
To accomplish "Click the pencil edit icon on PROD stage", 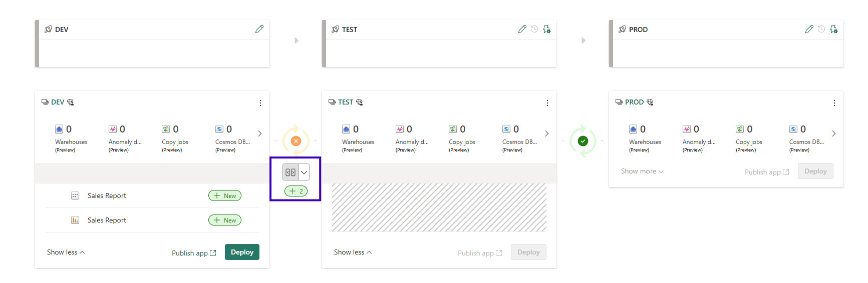I will pos(809,29).
